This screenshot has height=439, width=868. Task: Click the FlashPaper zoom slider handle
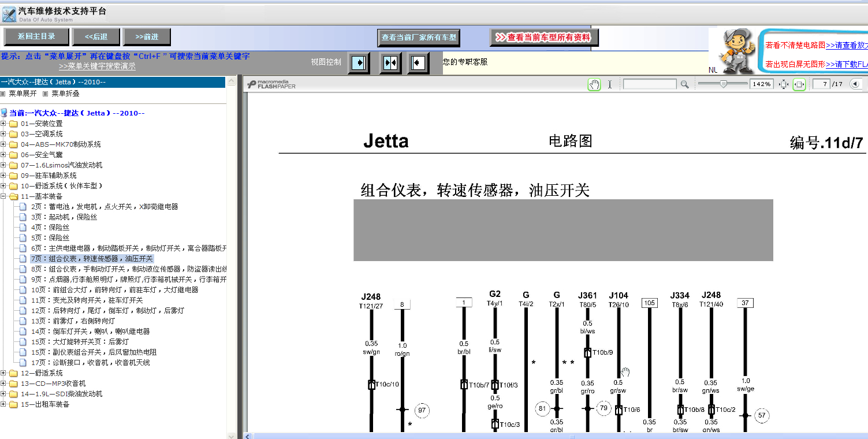[x=723, y=84]
